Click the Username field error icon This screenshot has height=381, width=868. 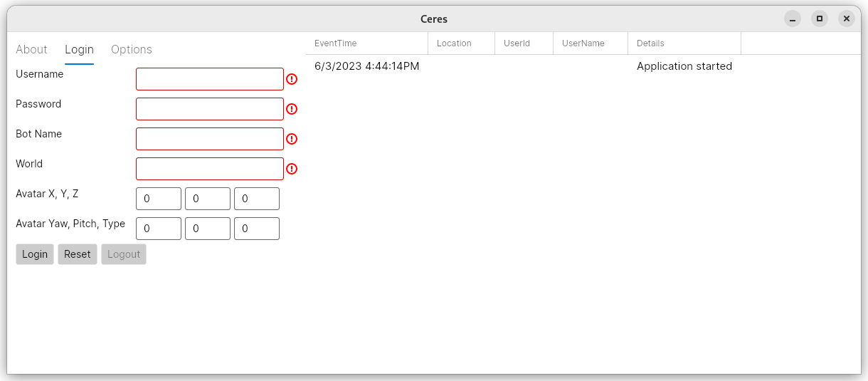(x=292, y=79)
